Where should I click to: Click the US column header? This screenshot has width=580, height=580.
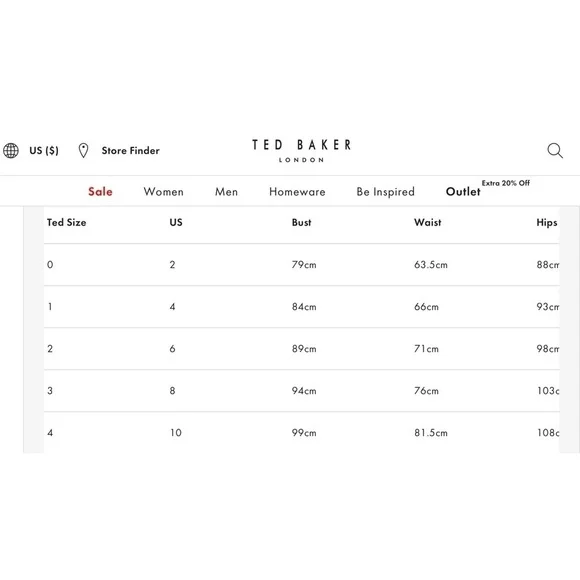176,222
